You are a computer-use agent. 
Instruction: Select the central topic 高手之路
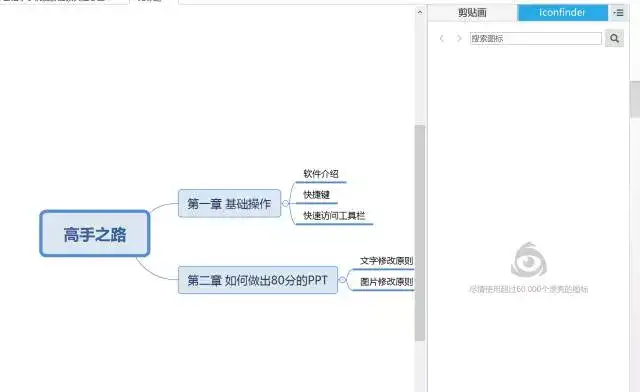pyautogui.click(x=95, y=234)
